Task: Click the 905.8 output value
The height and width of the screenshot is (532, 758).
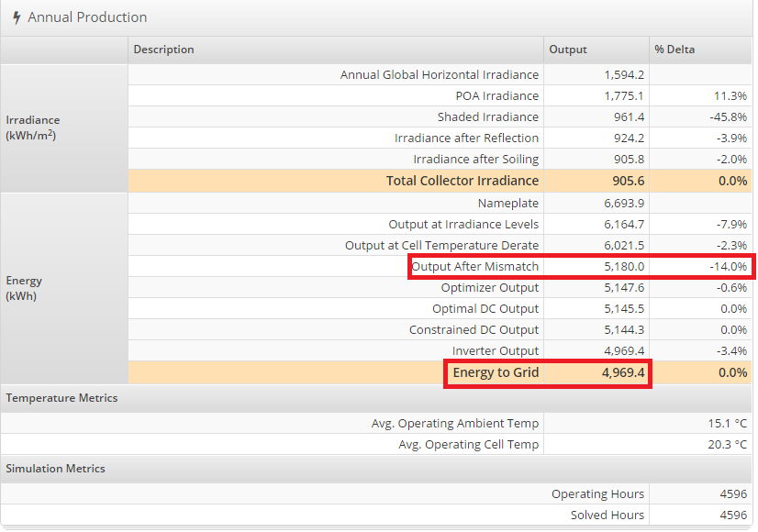Action: click(629, 159)
